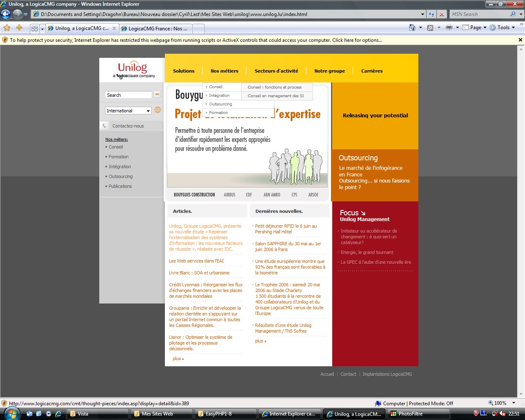This screenshot has width=525, height=420.
Task: Open the Carrières menu
Action: pyautogui.click(x=372, y=71)
